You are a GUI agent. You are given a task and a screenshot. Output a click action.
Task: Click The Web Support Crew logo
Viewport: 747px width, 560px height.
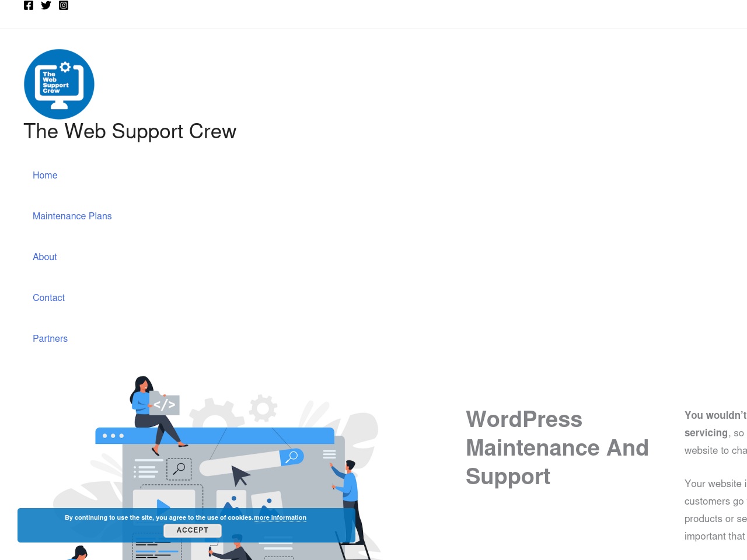[x=59, y=84]
